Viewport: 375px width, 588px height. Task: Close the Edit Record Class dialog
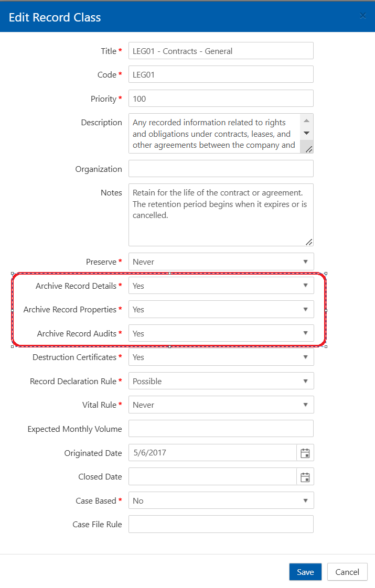(x=362, y=16)
